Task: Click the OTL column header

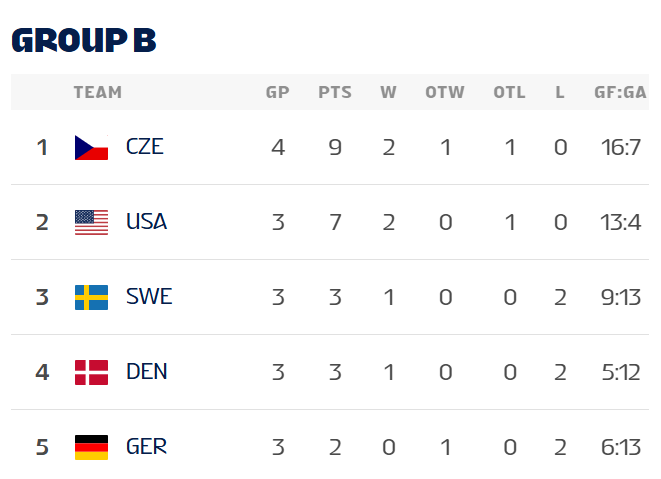Action: click(x=509, y=92)
